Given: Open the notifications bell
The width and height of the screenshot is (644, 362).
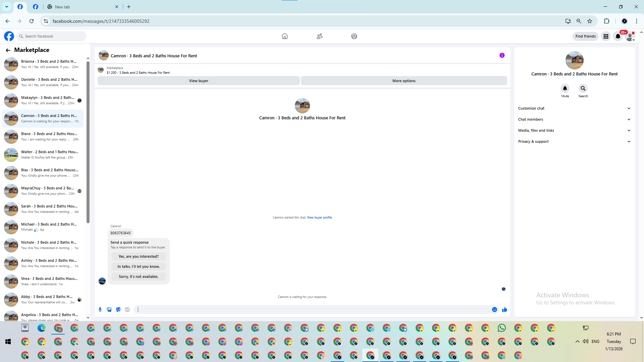Looking at the screenshot, I should 618,36.
